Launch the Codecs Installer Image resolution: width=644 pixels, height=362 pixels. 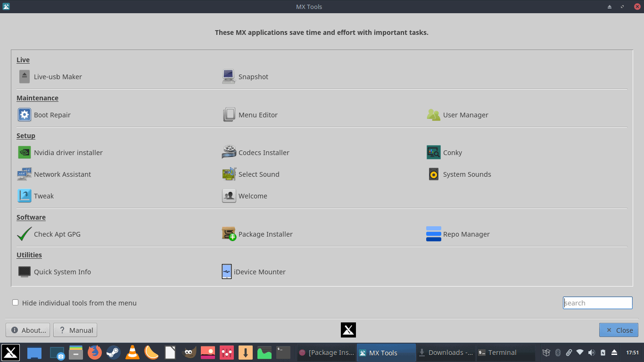pos(256,152)
